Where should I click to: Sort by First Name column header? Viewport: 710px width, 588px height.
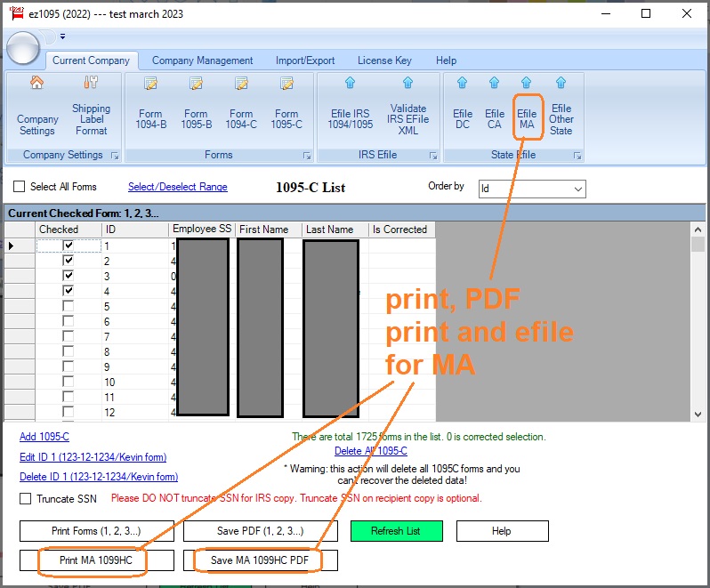pos(269,229)
